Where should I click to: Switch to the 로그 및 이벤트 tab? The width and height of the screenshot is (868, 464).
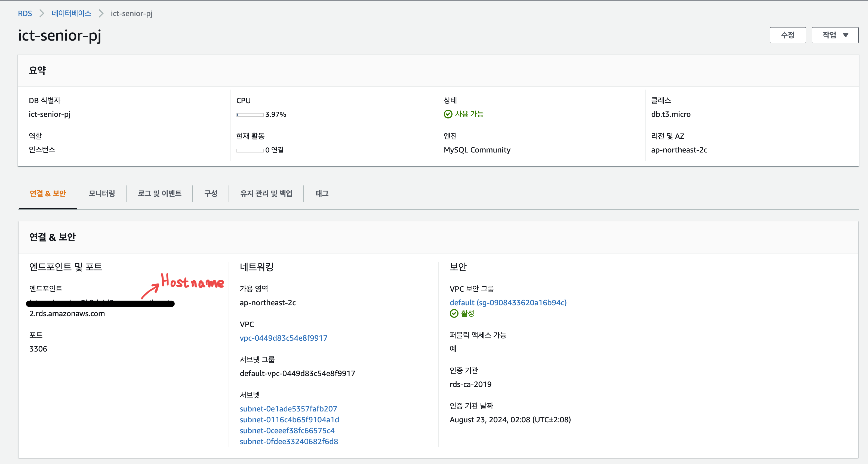[x=159, y=193]
